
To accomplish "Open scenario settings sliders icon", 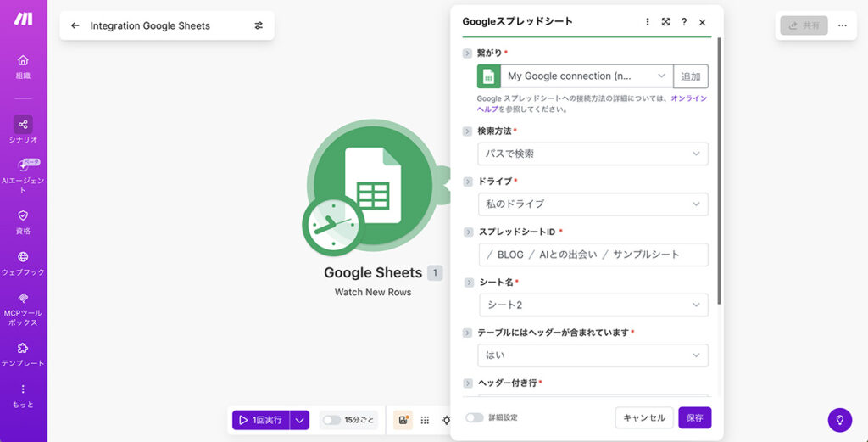I will pos(259,25).
